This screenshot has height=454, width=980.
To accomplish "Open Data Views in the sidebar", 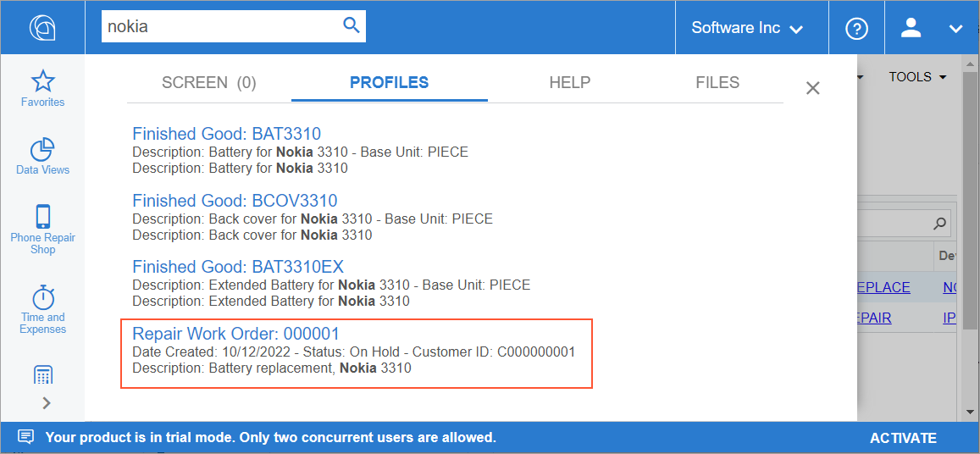I will coord(42,157).
